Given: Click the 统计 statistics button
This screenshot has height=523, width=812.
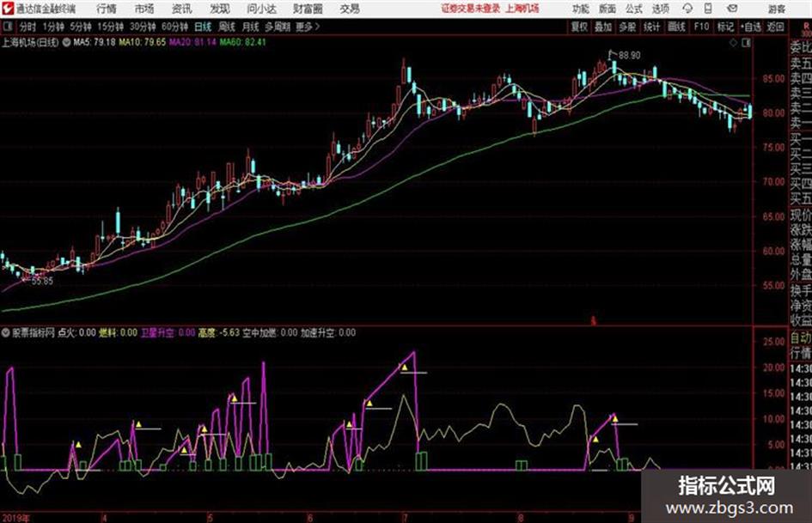Looking at the screenshot, I should [x=651, y=27].
